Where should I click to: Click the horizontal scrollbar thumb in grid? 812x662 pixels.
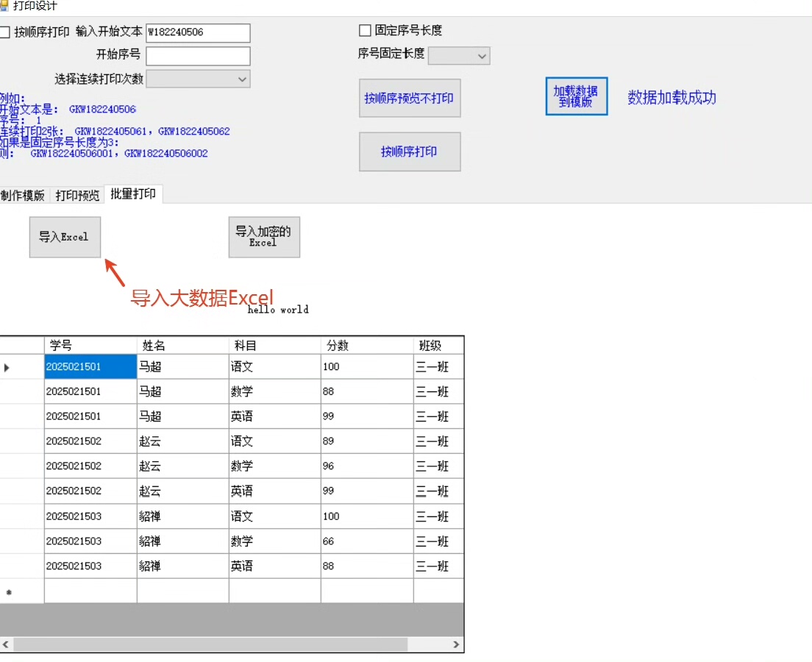pos(210,644)
